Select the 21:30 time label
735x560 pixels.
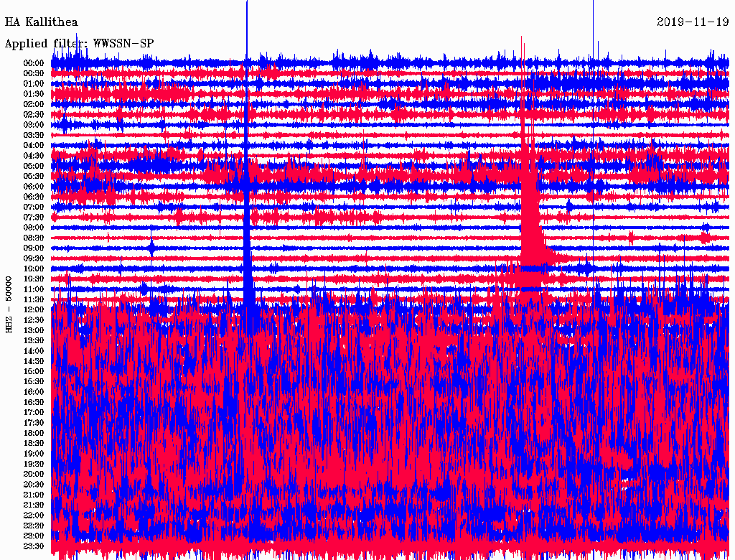coord(34,505)
